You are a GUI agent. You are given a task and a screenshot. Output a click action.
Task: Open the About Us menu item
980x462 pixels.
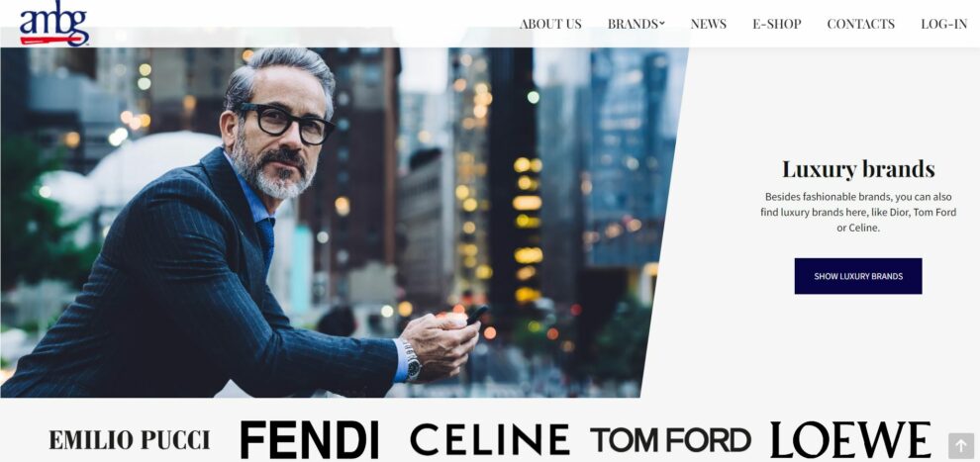(x=550, y=24)
